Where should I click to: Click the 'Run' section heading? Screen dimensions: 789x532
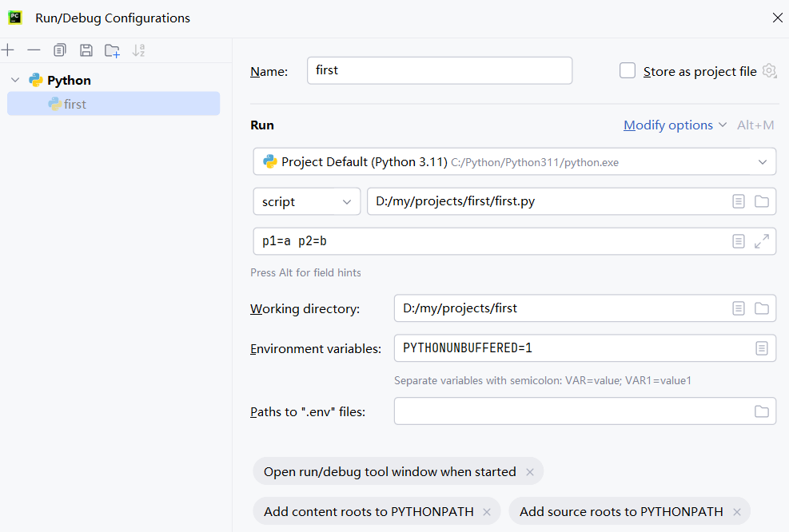click(x=262, y=125)
